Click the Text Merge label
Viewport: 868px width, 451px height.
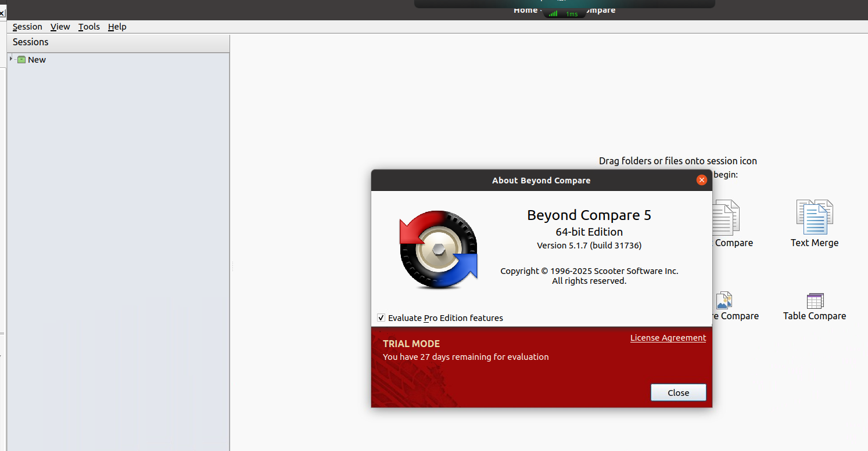coord(815,243)
